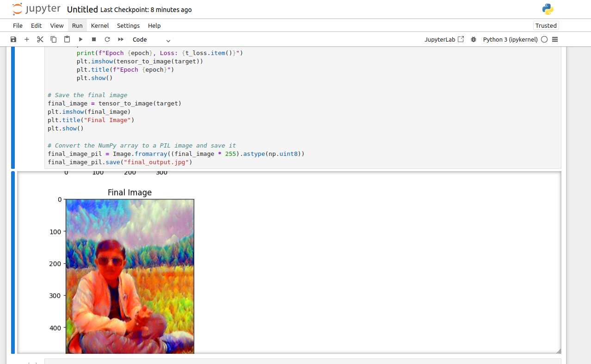Image resolution: width=591 pixels, height=364 pixels.
Task: Click the Python 3 (ipykernel) kernel name
Action: [510, 40]
